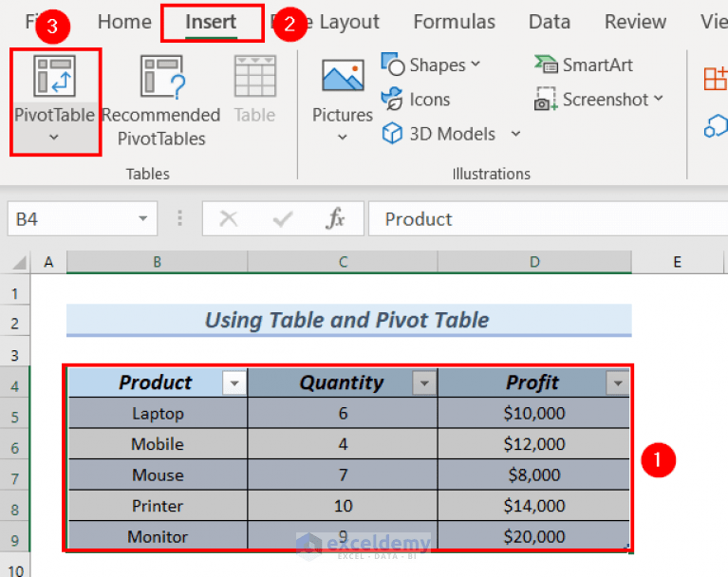This screenshot has width=728, height=577.
Task: Expand the Shapes dropdown chevron
Action: coord(476,65)
